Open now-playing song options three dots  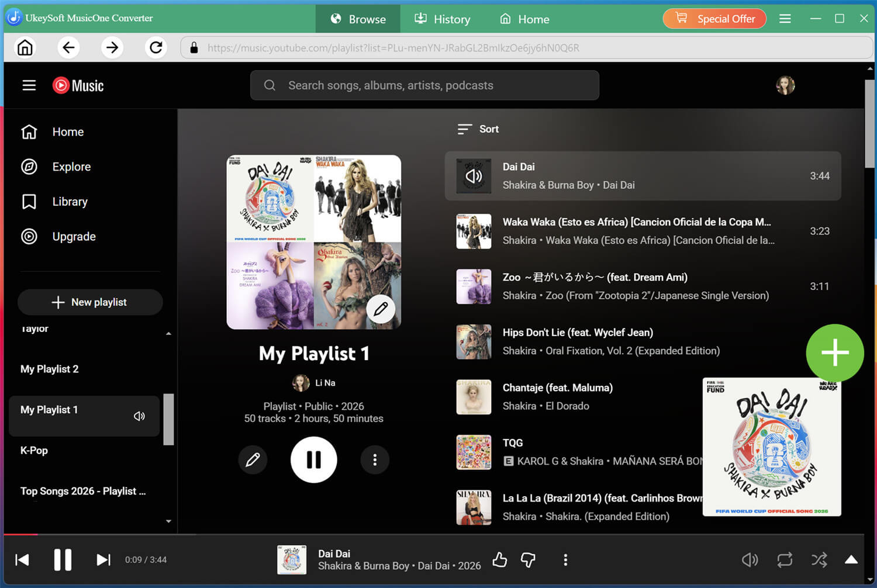point(565,560)
